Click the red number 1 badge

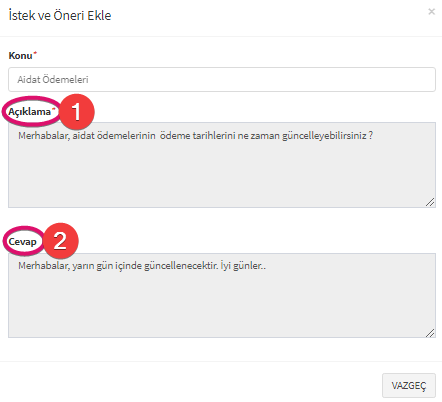pos(77,112)
